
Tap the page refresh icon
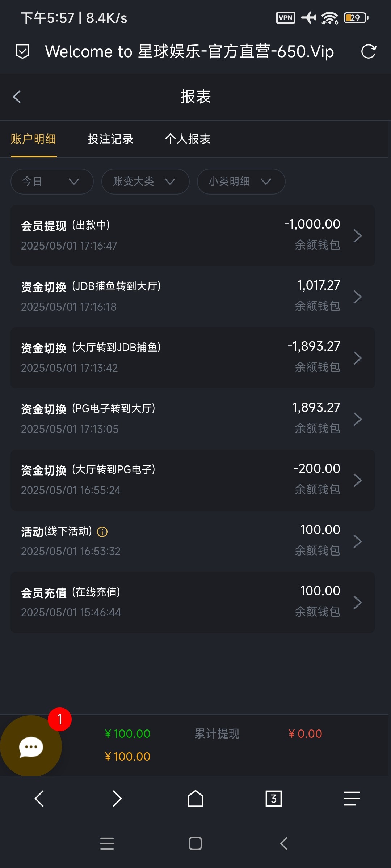tap(369, 51)
